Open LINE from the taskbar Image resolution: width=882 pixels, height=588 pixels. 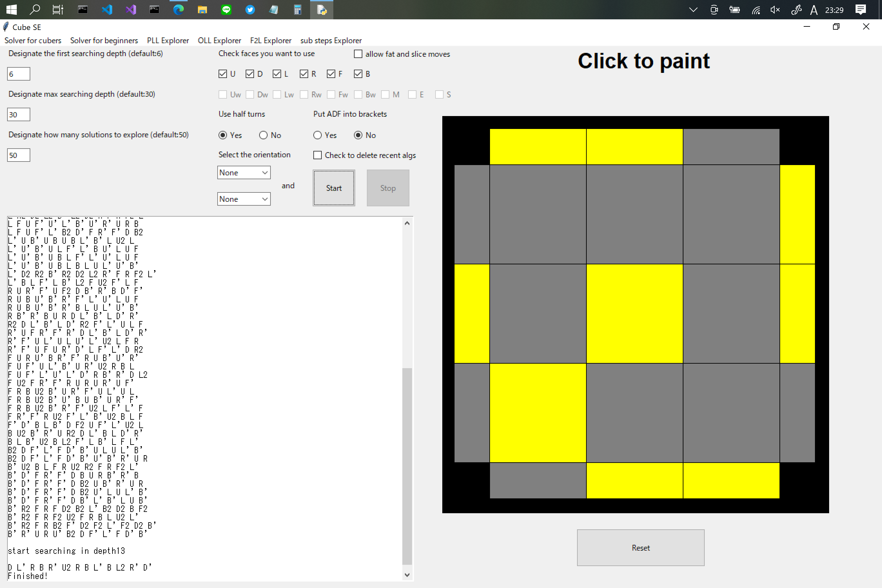(226, 10)
